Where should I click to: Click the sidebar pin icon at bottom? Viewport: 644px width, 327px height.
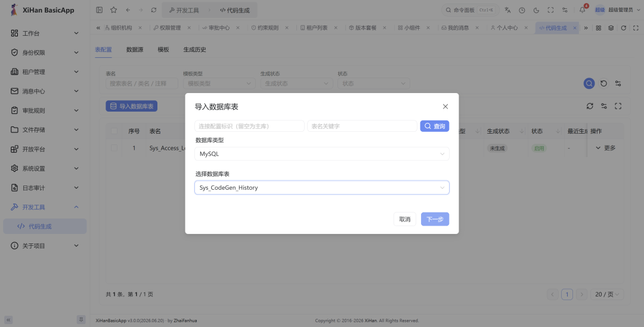(81, 320)
